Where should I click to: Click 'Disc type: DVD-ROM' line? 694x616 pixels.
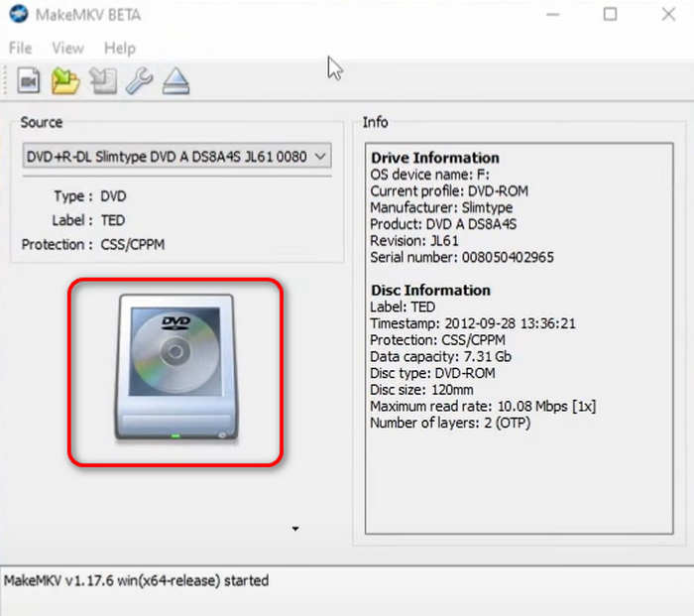coord(432,373)
